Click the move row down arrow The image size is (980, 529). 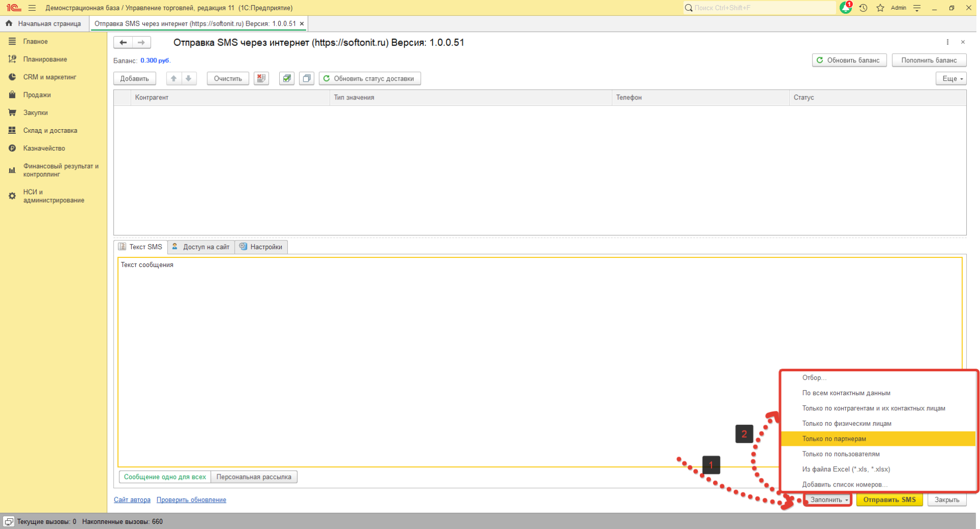[x=188, y=79]
